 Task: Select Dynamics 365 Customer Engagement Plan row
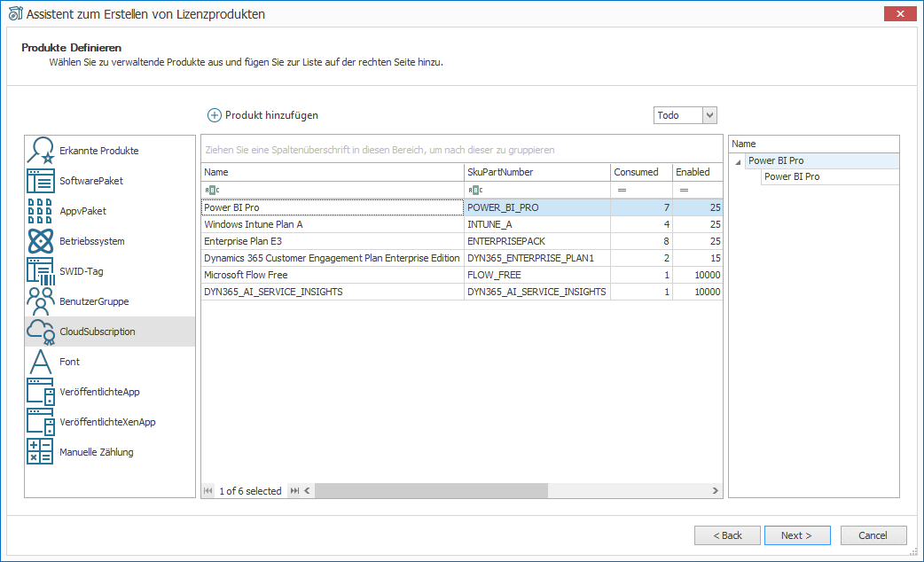(462, 258)
